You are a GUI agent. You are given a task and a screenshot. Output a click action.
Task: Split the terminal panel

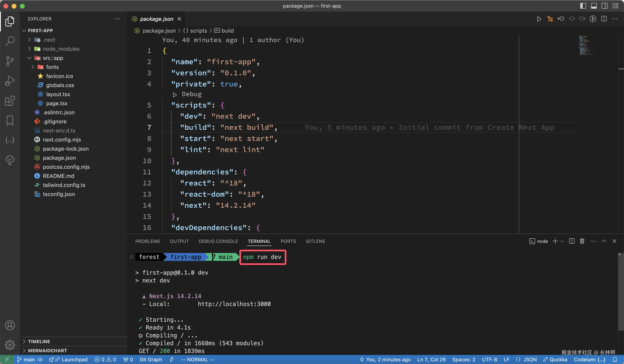tap(572, 241)
